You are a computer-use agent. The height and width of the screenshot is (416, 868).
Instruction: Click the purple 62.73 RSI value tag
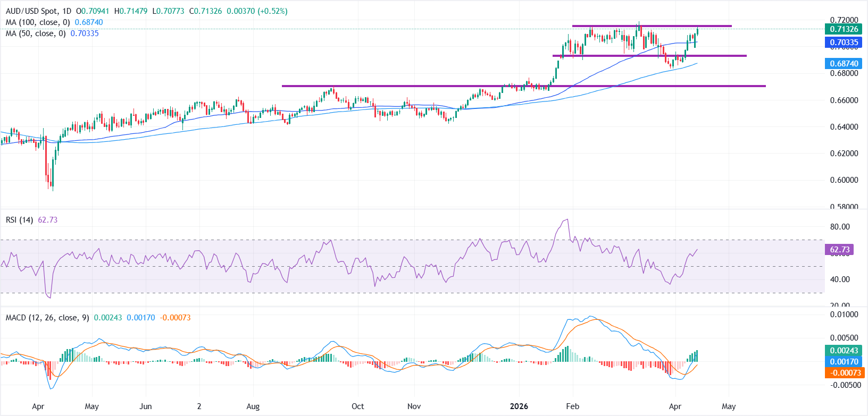pos(839,250)
